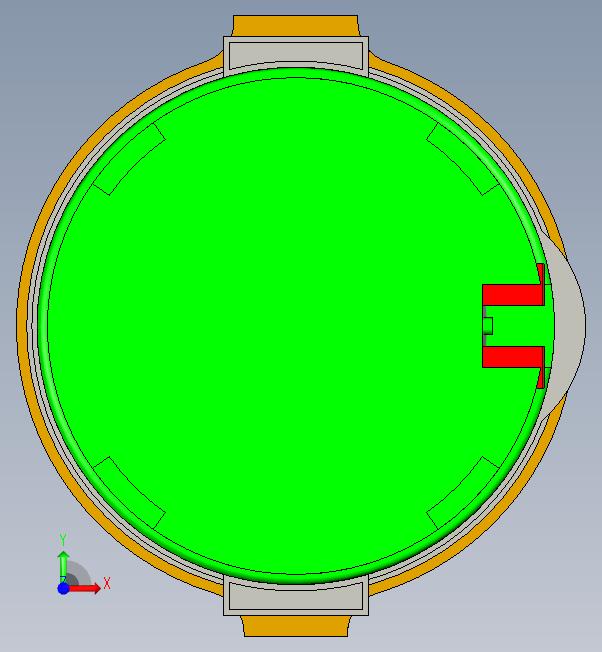The height and width of the screenshot is (652, 602).
Task: Click the red X axis arrow of the triad
Action: pos(85,588)
